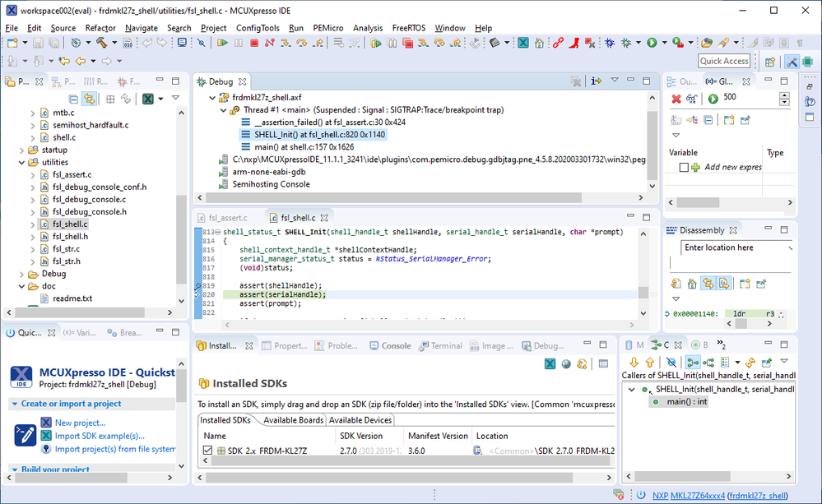
Task: Click the hammer Build icon
Action: (x=102, y=43)
